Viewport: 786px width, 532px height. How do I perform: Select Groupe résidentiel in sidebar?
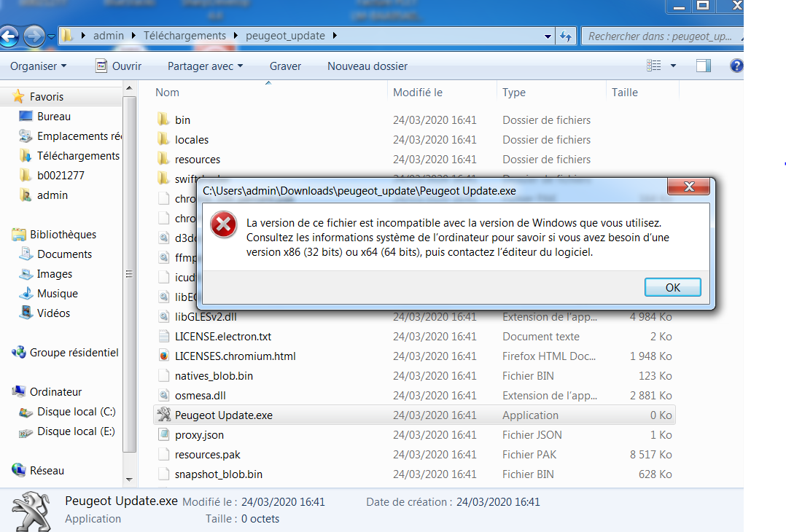click(x=74, y=353)
